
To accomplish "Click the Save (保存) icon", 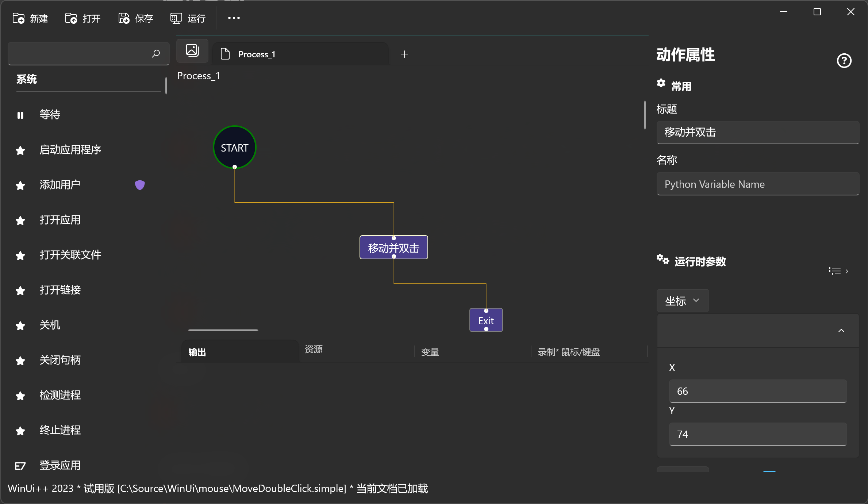I will [x=124, y=18].
